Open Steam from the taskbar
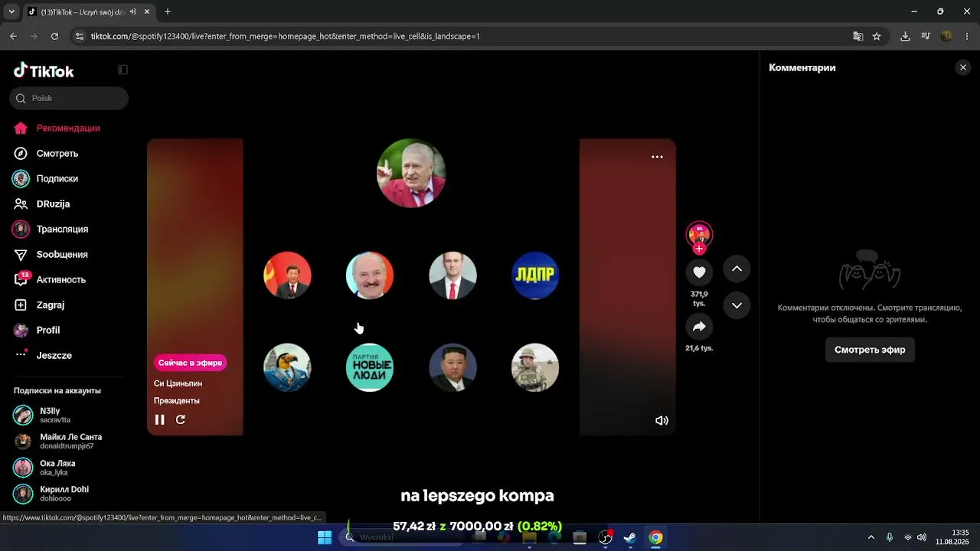 630,537
